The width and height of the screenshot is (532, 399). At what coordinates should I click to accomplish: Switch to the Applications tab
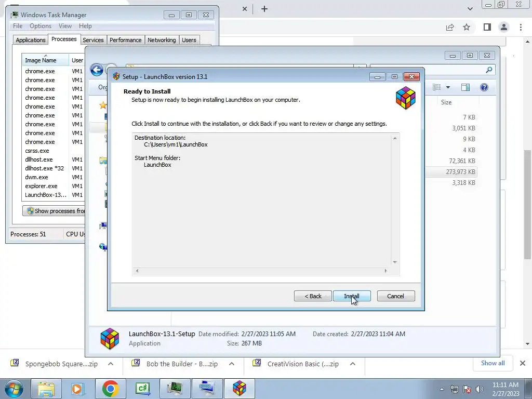[x=31, y=39]
